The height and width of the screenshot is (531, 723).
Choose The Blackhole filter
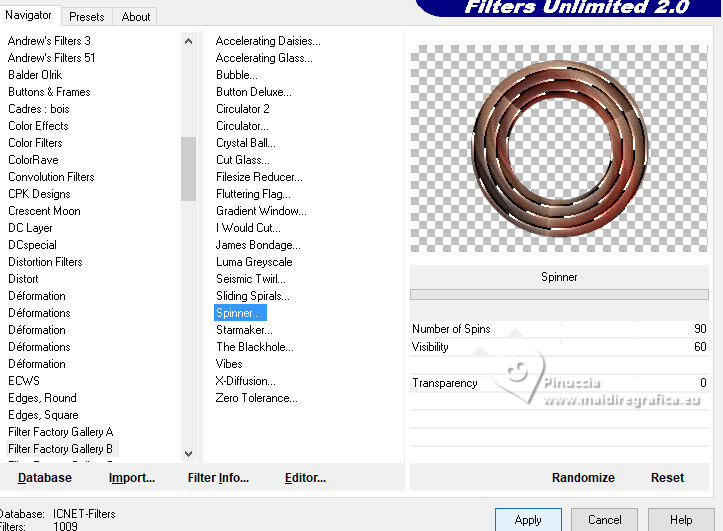point(255,347)
